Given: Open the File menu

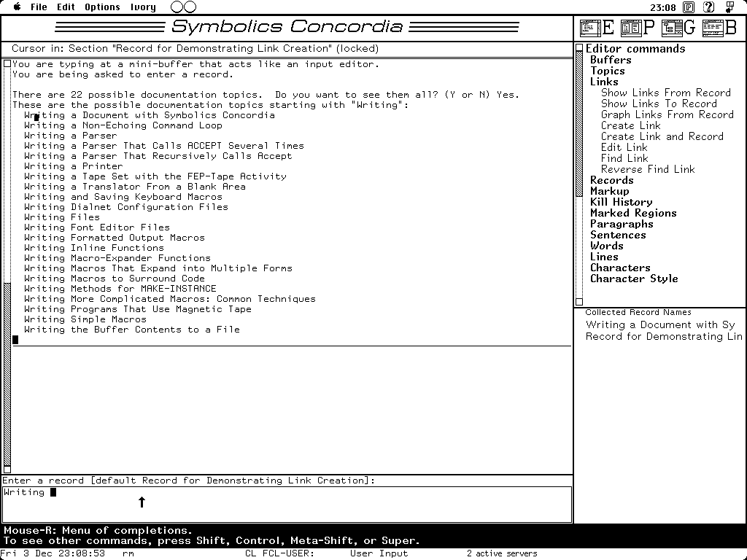Looking at the screenshot, I should point(39,7).
